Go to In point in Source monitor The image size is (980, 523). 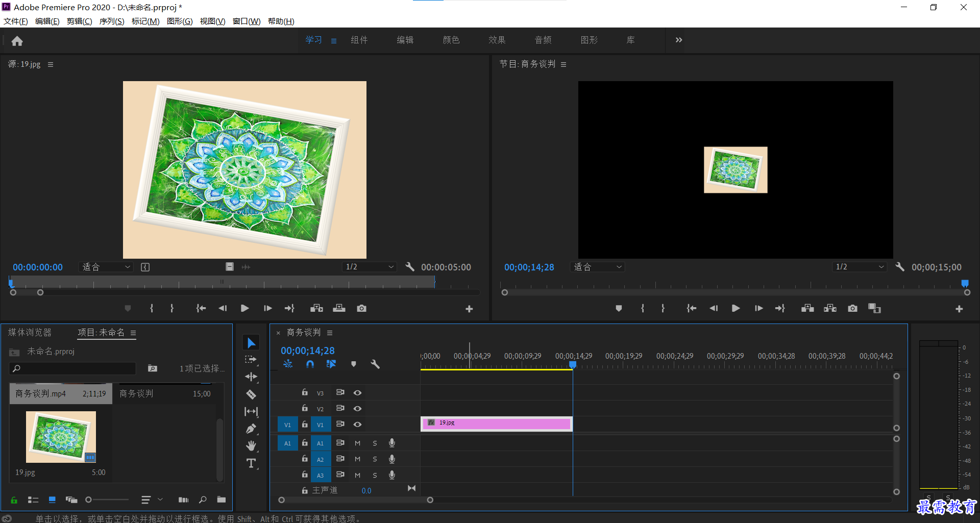point(201,308)
